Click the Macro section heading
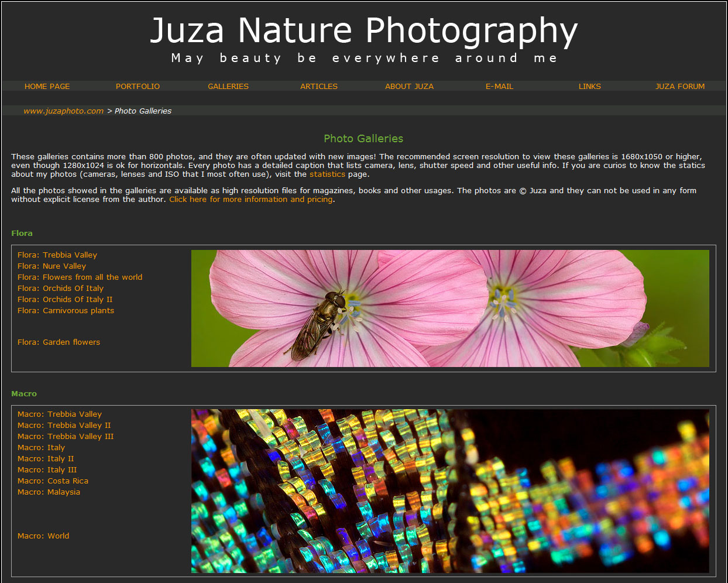This screenshot has height=583, width=728. click(24, 393)
